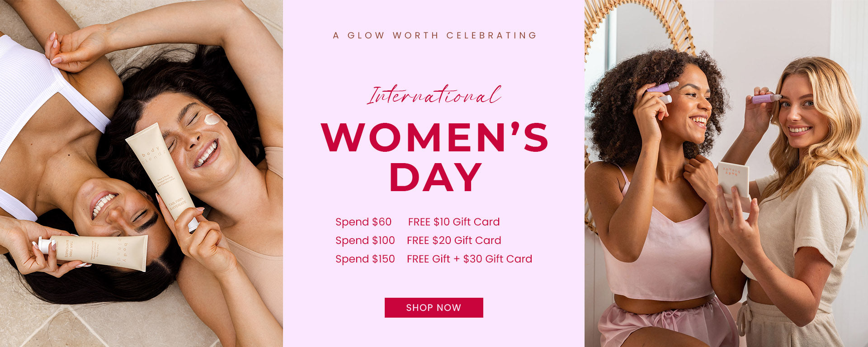Click the 'A Glow Worth Celebrating' tagline
This screenshot has height=347, width=868.
click(x=434, y=35)
